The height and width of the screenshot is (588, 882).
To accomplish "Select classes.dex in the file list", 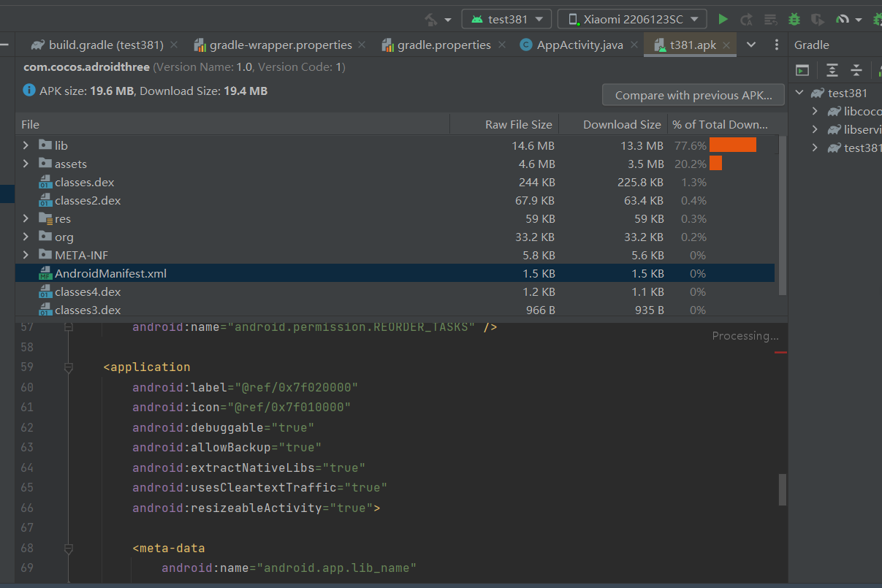I will pyautogui.click(x=84, y=183).
